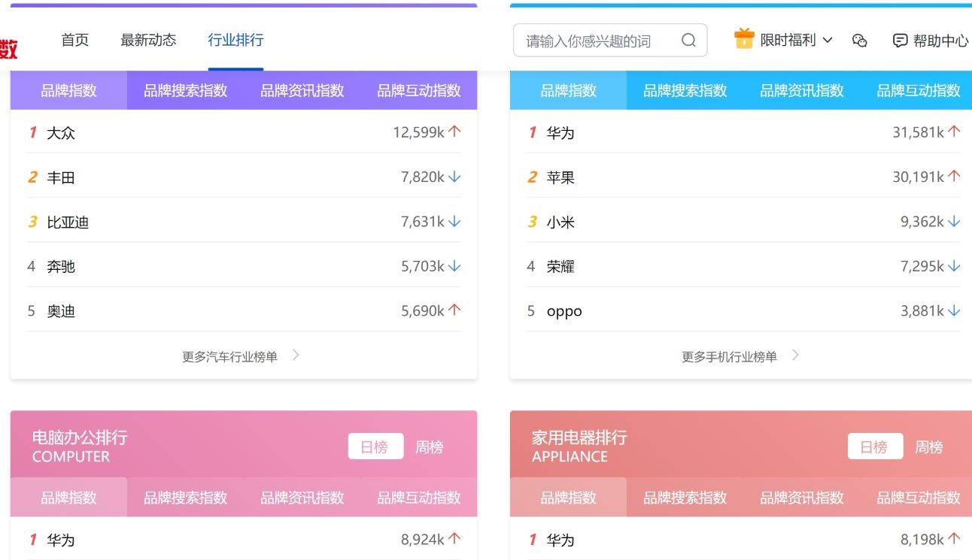Image resolution: width=972 pixels, height=560 pixels.
Task: Select 品牌指数 tab in 家用电器排行
Action: (568, 498)
